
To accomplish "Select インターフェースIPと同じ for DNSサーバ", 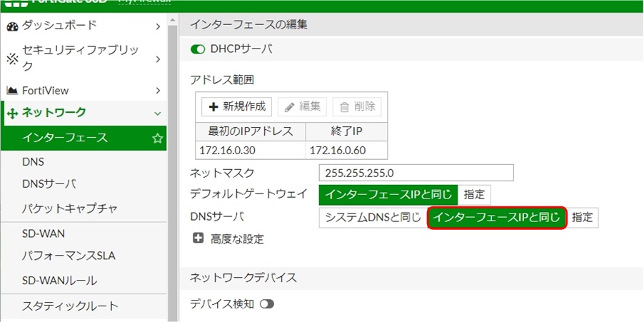I will pos(497,218).
